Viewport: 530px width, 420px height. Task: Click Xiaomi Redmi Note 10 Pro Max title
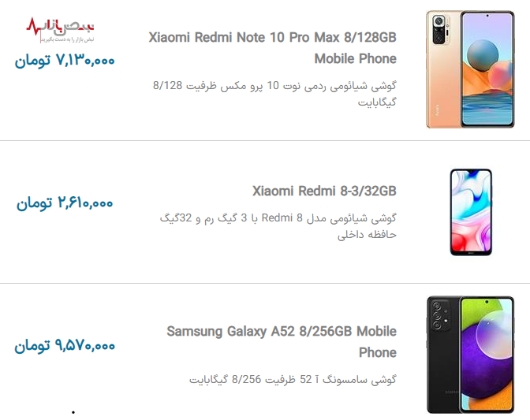272,48
